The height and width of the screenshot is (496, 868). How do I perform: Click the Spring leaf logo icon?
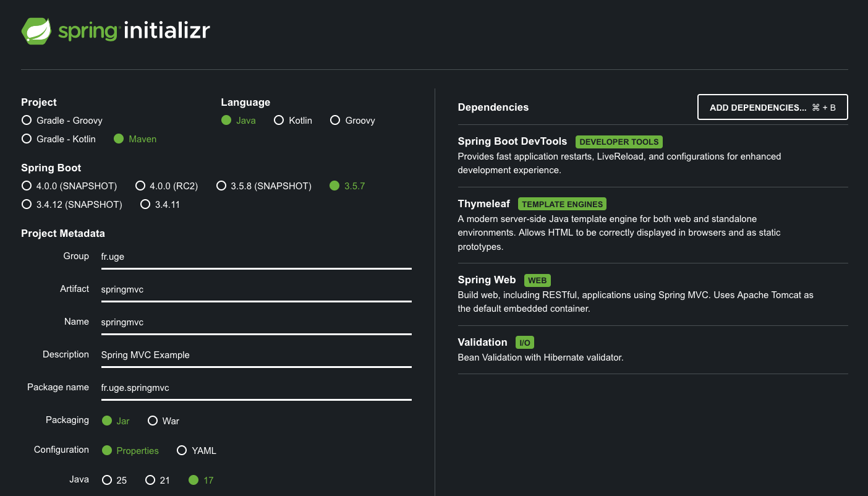[36, 31]
